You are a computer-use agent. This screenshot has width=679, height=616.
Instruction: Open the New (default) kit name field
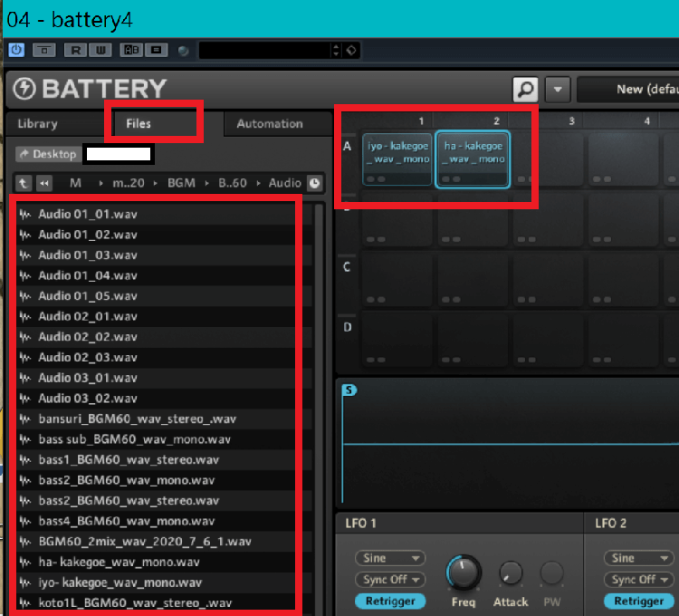[x=628, y=90]
